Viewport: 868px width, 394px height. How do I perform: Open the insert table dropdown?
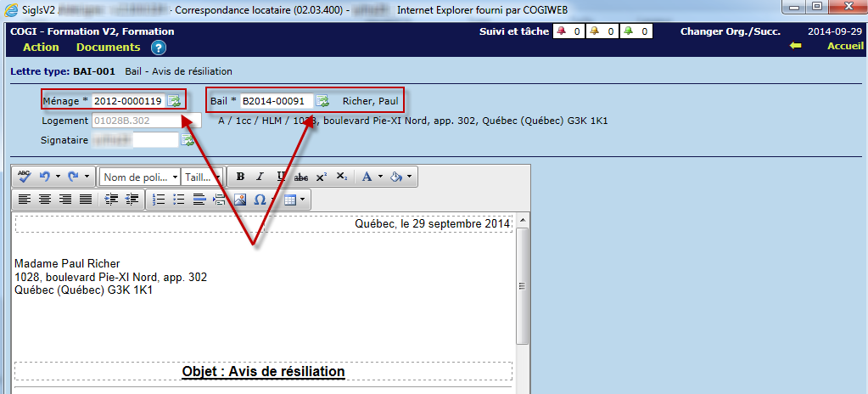294,200
